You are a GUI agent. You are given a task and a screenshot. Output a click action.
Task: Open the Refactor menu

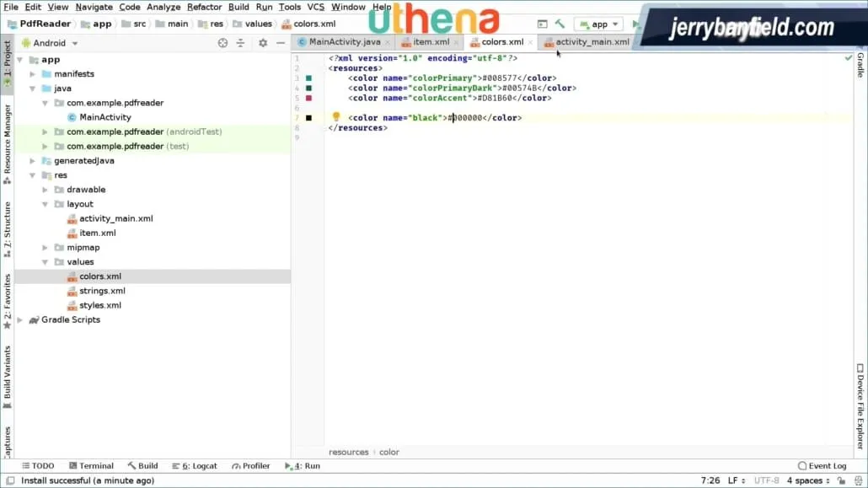(x=204, y=8)
